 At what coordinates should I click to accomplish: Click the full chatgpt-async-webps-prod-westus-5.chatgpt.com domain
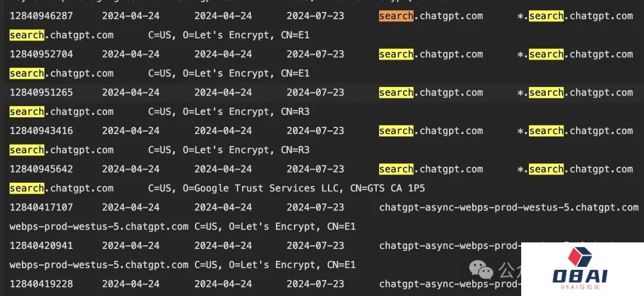tap(509, 207)
